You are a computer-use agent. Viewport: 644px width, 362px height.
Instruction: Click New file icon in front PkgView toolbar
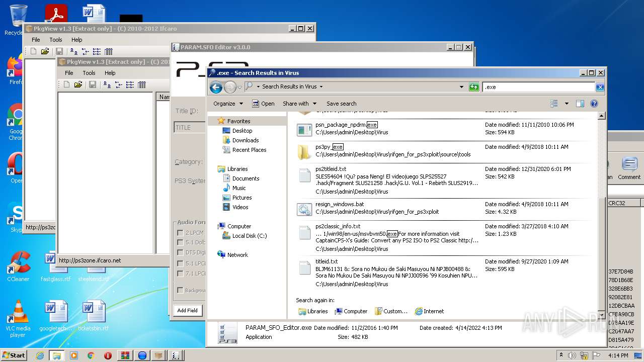click(66, 84)
